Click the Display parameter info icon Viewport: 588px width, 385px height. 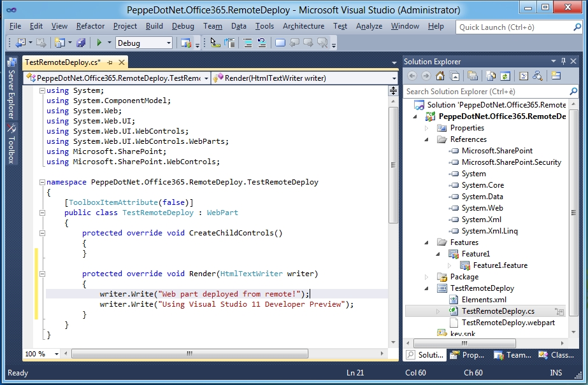229,43
